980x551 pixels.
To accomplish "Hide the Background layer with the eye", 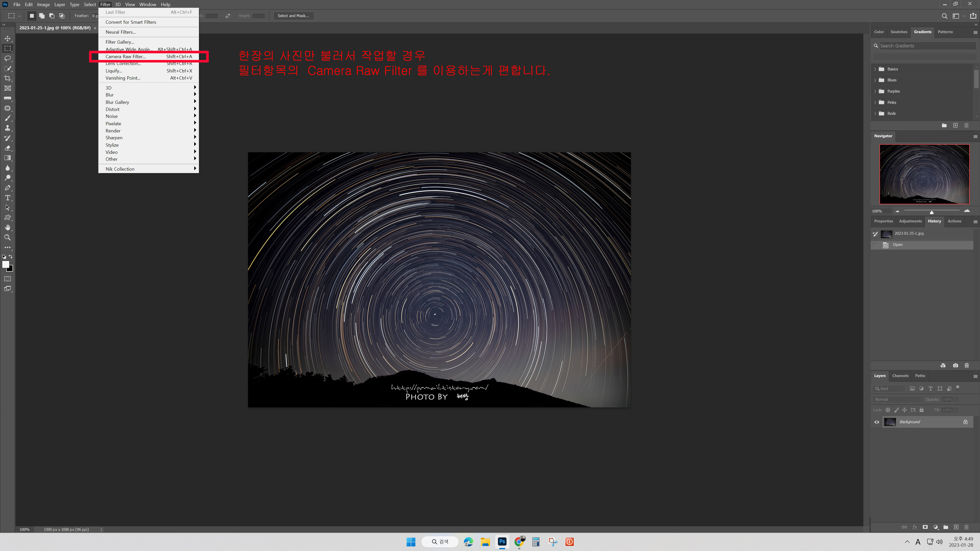I will click(877, 422).
